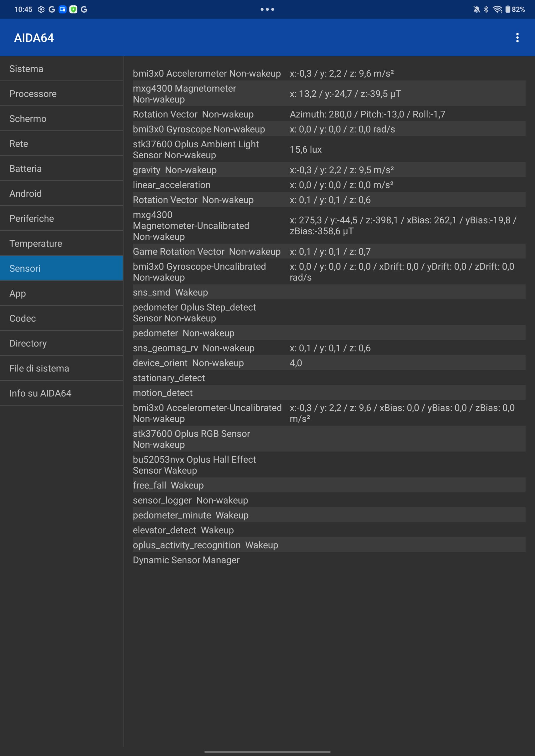Tap the settings gear status icon
Viewport: 535px width, 756px height.
tap(41, 9)
